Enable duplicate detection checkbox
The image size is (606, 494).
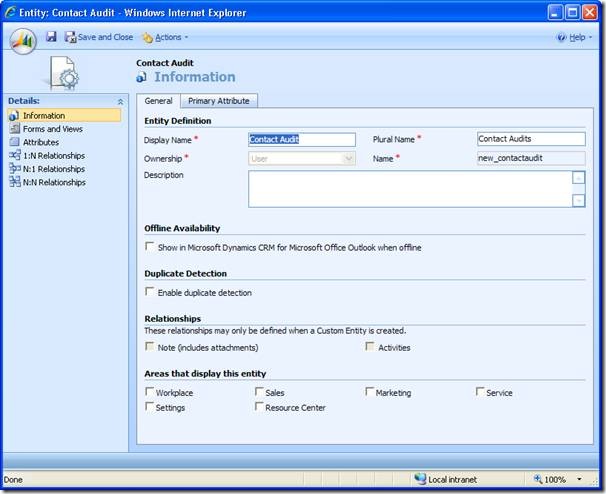click(x=150, y=292)
